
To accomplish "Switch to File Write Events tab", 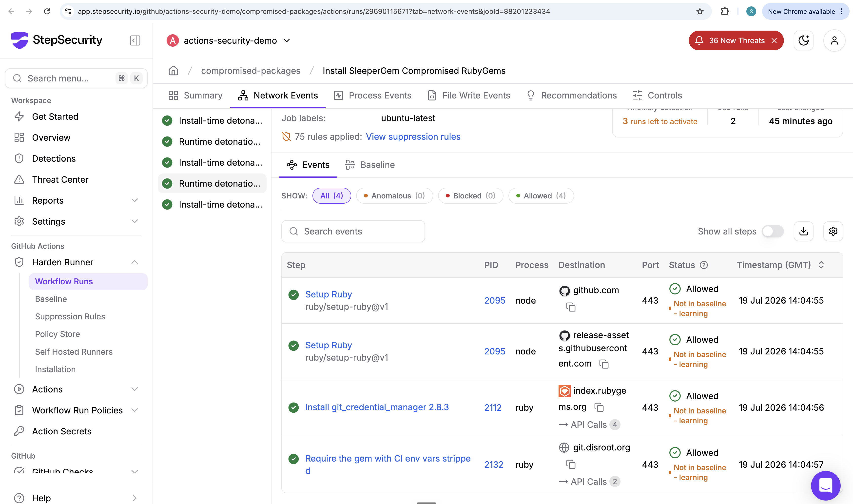I will point(469,96).
